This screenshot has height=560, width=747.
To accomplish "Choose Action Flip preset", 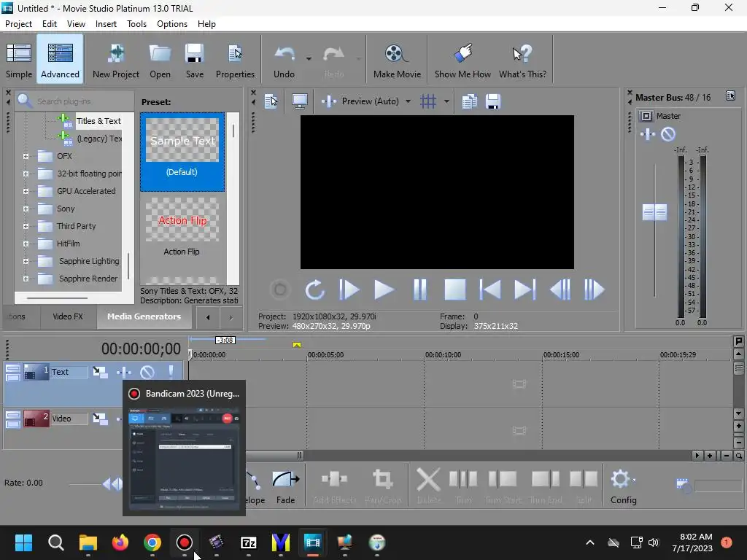I will coord(182,227).
